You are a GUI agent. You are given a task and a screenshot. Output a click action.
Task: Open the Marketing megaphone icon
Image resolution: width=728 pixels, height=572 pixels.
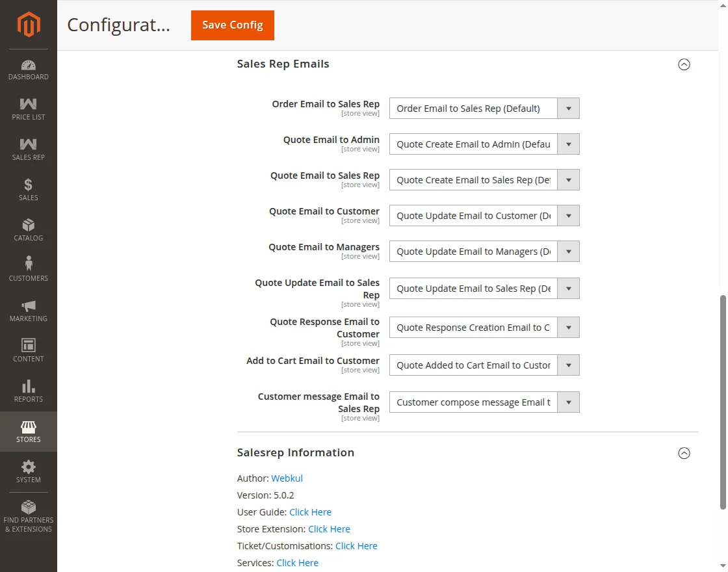pos(29,305)
